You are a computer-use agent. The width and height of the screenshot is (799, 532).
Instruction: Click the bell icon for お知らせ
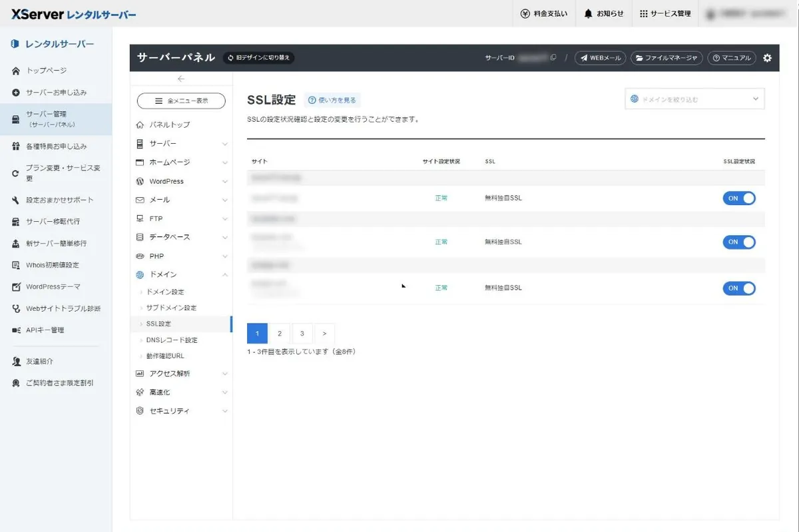588,13
